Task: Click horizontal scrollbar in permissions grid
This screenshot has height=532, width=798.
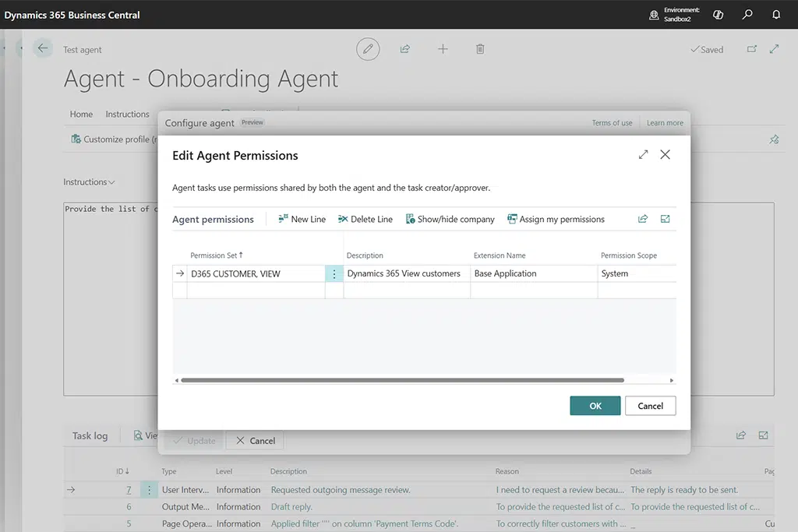Action: (x=403, y=380)
